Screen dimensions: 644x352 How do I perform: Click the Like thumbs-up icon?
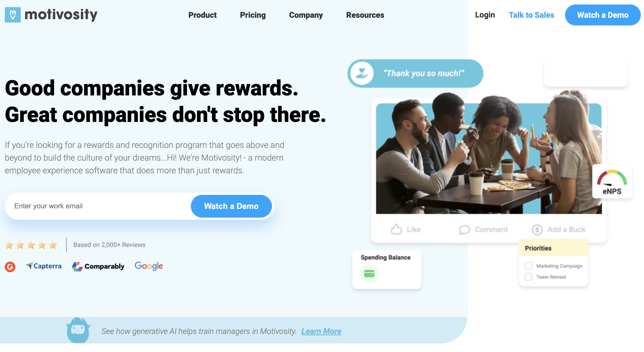pyautogui.click(x=396, y=230)
